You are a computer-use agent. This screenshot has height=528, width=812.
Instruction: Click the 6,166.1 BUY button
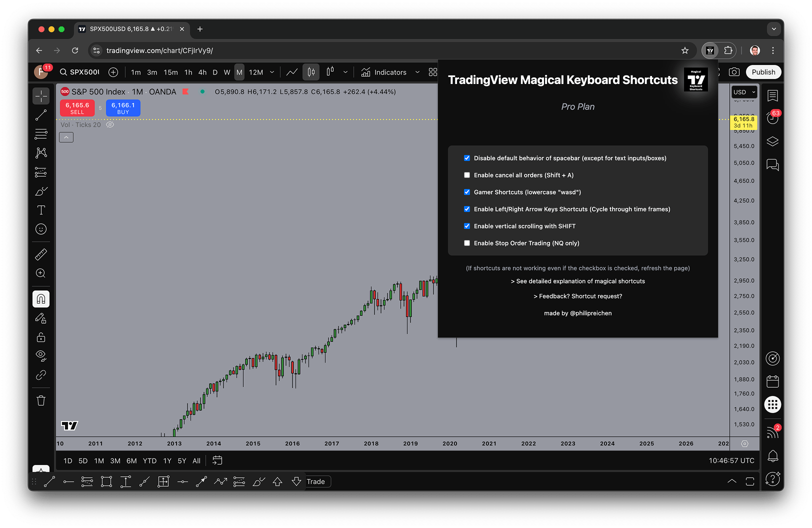click(123, 108)
